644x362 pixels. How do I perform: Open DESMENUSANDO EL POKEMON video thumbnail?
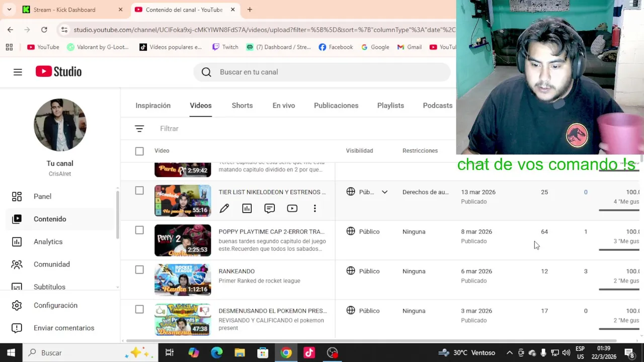point(183,320)
